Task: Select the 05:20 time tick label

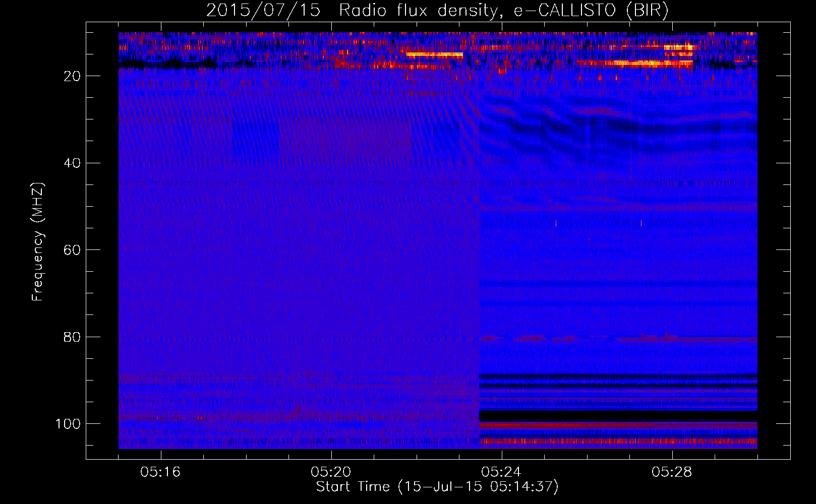Action: [331, 472]
